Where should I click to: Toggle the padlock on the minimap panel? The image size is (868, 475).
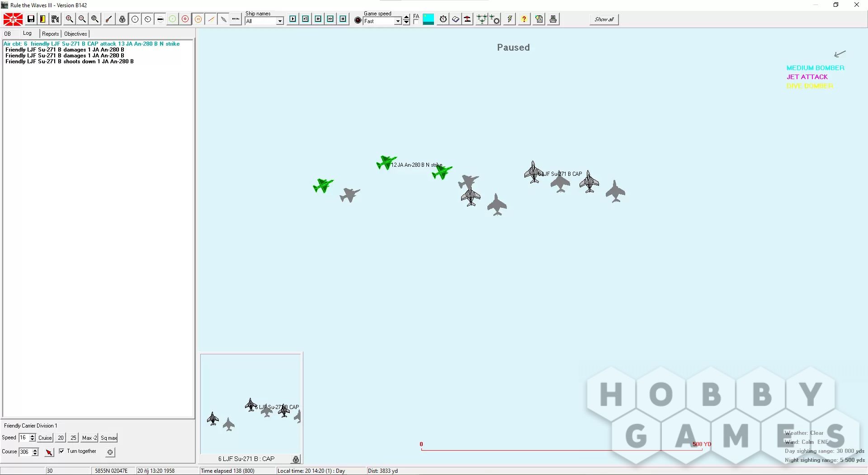click(x=296, y=459)
